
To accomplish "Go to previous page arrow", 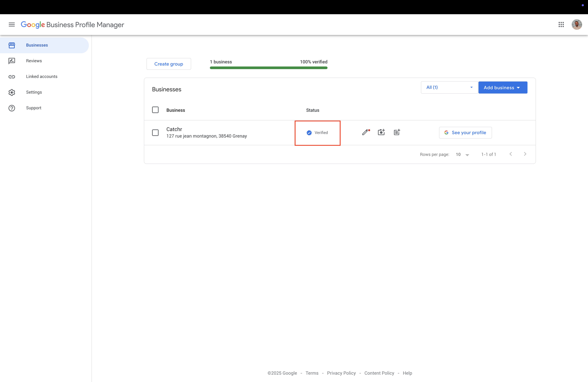I will pos(511,154).
